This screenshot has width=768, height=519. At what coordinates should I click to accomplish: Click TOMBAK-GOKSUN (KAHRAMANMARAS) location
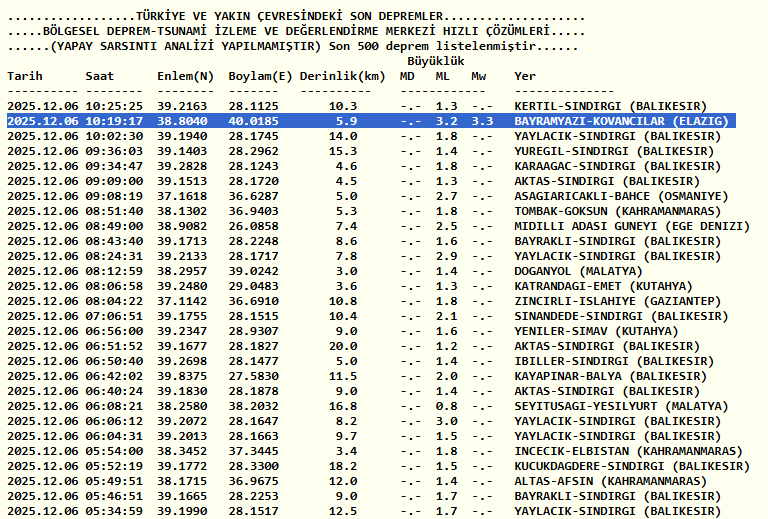pos(618,211)
